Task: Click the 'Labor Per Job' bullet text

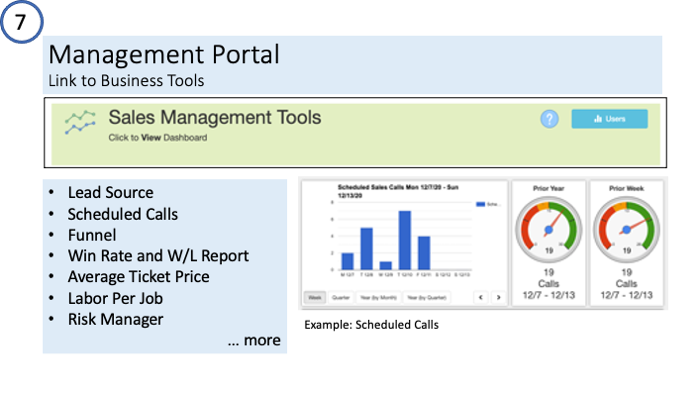Action: 115,298
